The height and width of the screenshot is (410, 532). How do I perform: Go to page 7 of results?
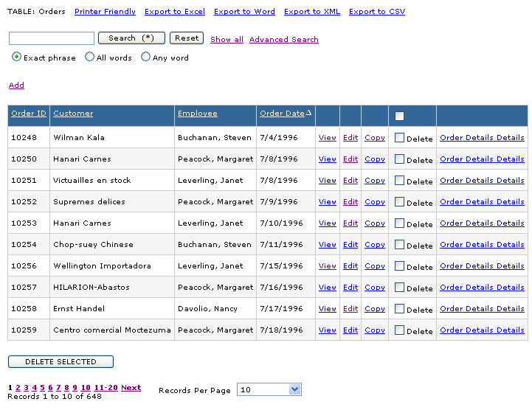tap(59, 388)
